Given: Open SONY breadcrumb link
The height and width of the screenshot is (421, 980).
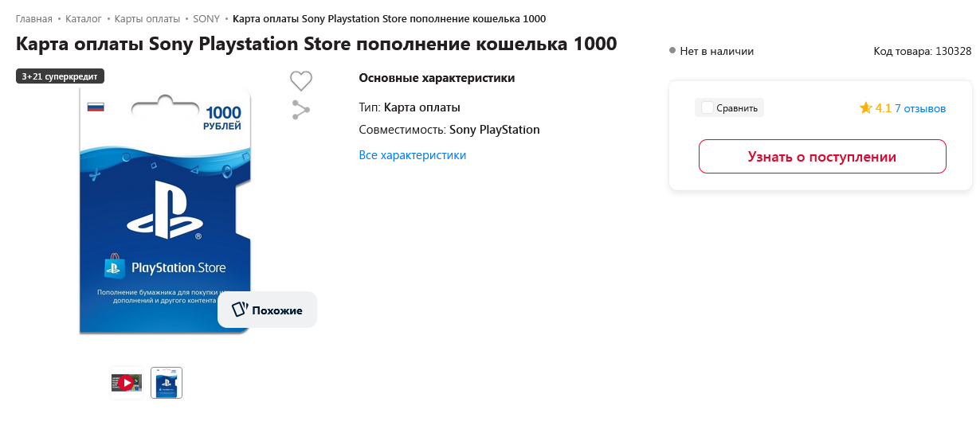Looking at the screenshot, I should click(206, 18).
